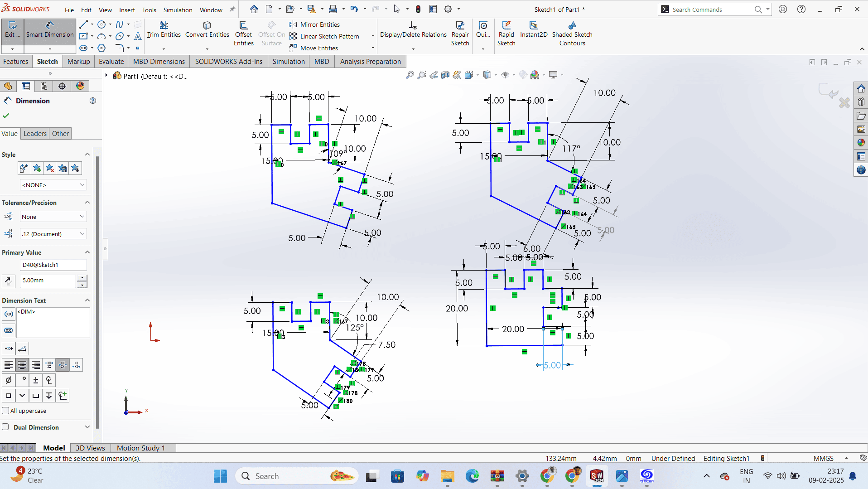Expand the Part1 (Default) tree node
This screenshot has height=489, width=868.
click(x=106, y=76)
